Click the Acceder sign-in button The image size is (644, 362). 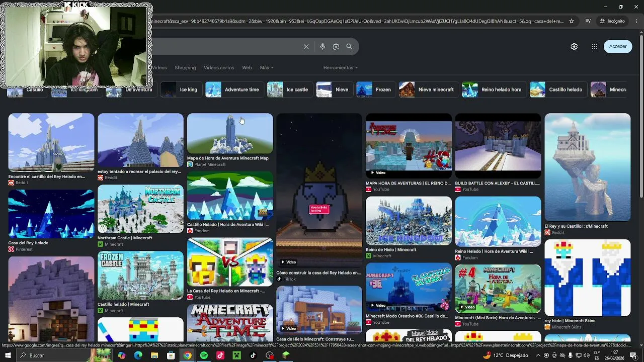(618, 47)
